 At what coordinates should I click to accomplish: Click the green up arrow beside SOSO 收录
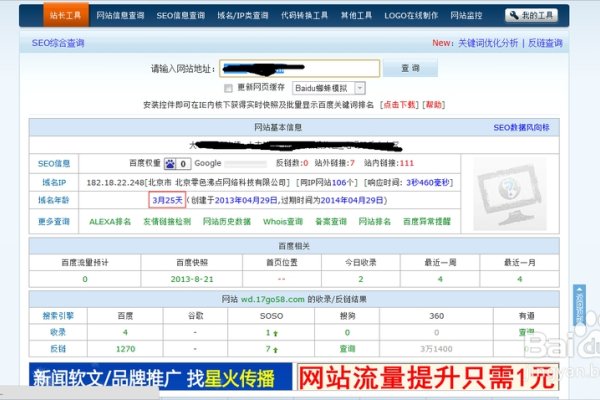[276, 333]
